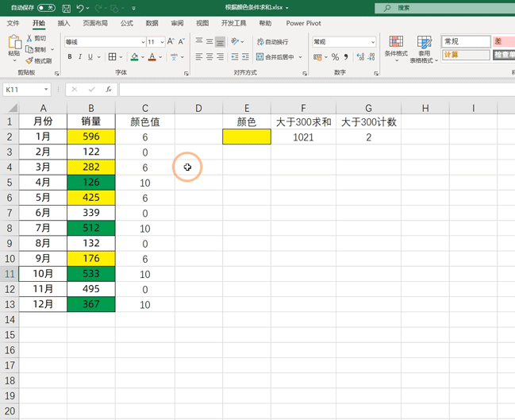515x420 pixels.
Task: Click the formula bar input
Action: (x=317, y=90)
